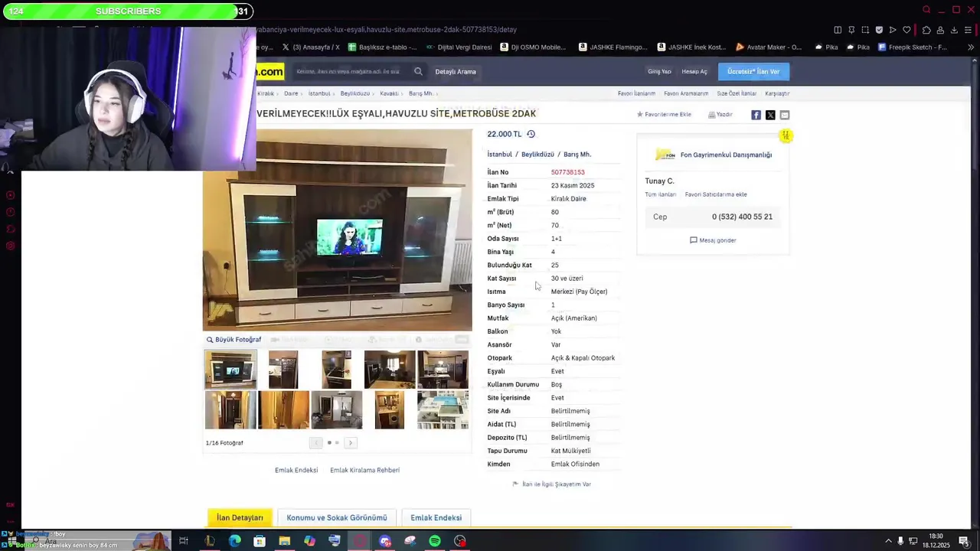Click the Hesap Aç sign-up button
Screen dimensions: 980x551
694,71
